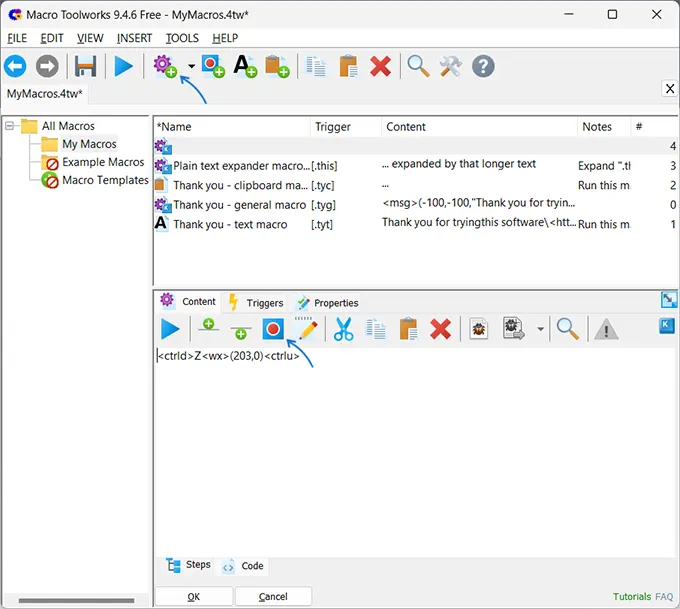This screenshot has height=609, width=680.
Task: Click the horizontal scrollbar in the tree panel
Action: pyautogui.click(x=76, y=600)
